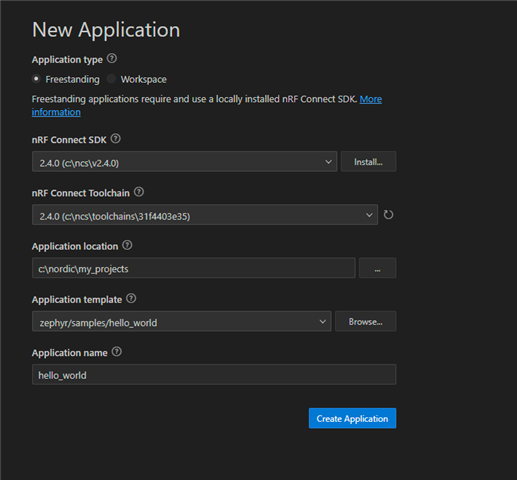Open help icon beside nRF Connect Toolchain

click(139, 192)
